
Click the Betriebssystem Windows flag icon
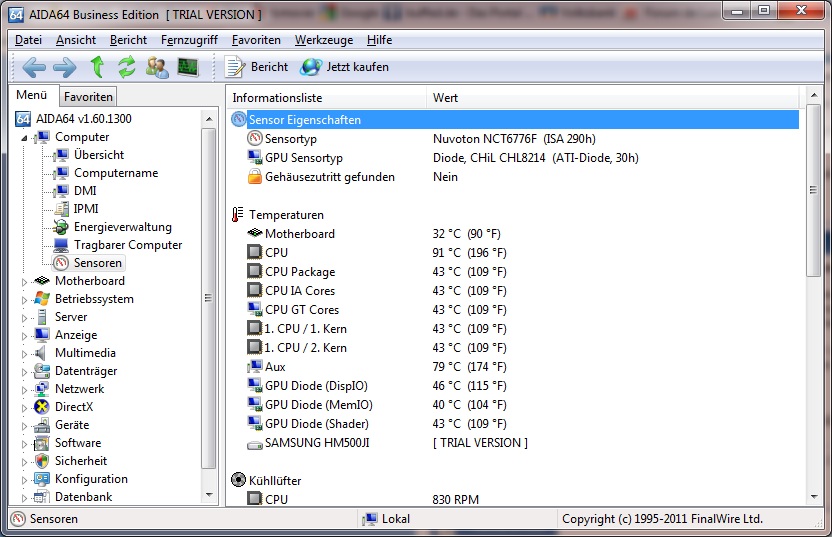click(x=42, y=299)
